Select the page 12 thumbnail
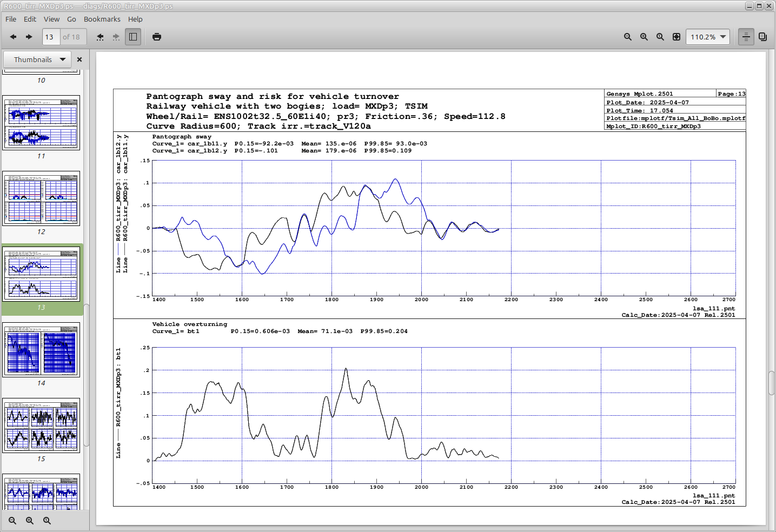 click(x=42, y=198)
